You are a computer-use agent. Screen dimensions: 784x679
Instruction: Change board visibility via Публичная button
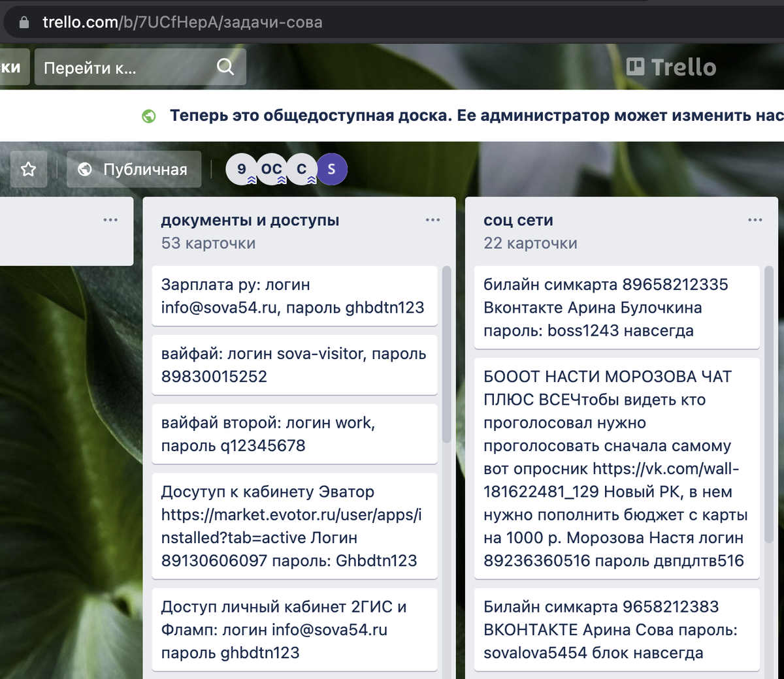tap(134, 169)
